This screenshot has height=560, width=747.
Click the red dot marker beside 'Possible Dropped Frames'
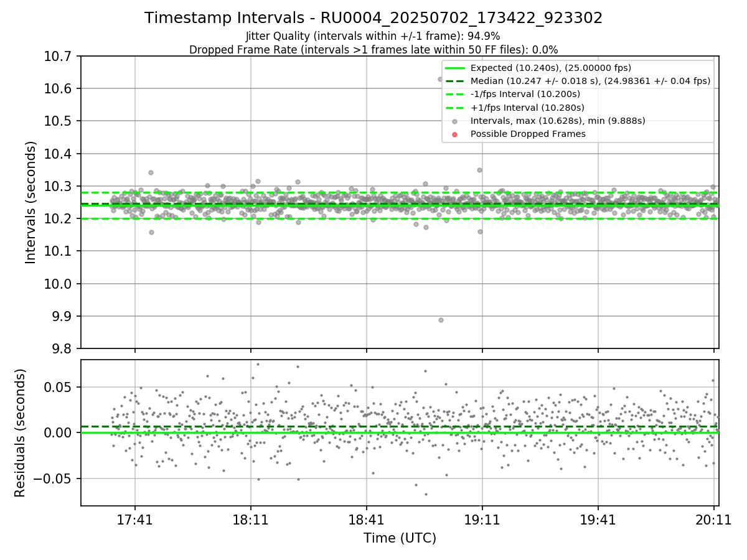(455, 134)
